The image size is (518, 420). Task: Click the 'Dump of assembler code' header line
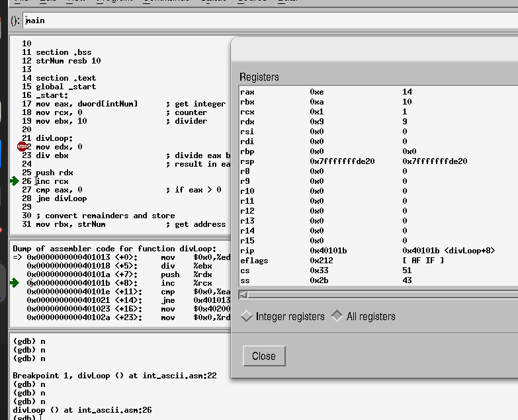coord(114,248)
